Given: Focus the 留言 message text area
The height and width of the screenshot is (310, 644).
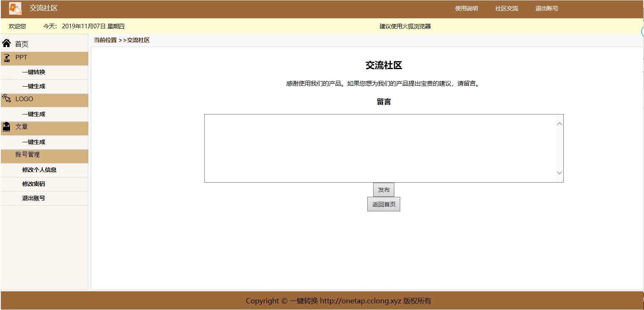Looking at the screenshot, I should click(384, 148).
